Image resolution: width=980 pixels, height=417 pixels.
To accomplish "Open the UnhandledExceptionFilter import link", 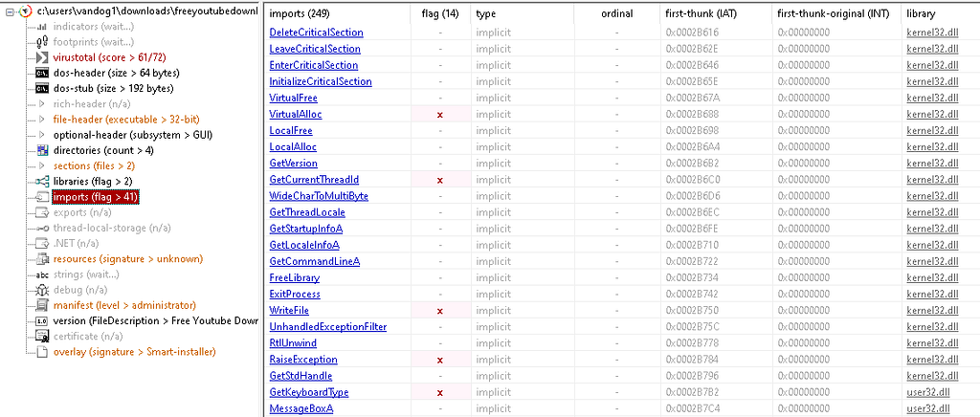I will coord(327,326).
